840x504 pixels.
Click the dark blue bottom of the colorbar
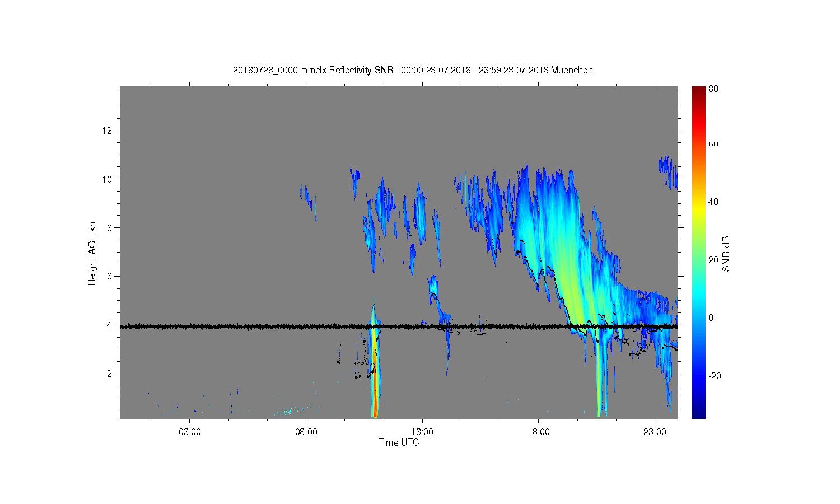point(698,413)
